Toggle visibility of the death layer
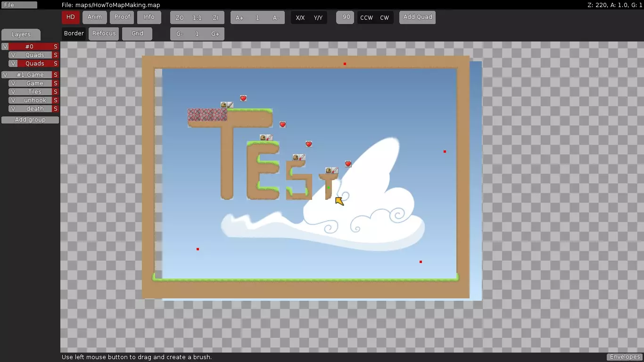Viewport: 644px width, 362px height. click(13, 109)
